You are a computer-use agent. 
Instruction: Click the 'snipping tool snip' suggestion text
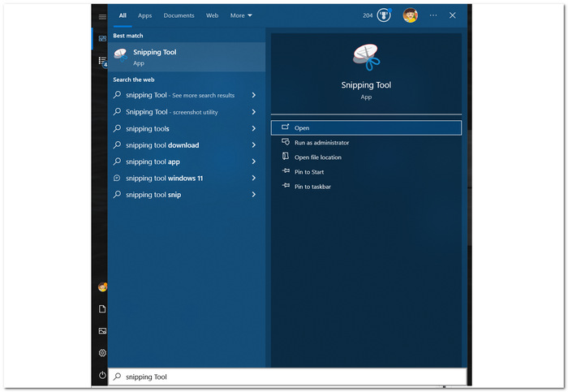(x=153, y=195)
